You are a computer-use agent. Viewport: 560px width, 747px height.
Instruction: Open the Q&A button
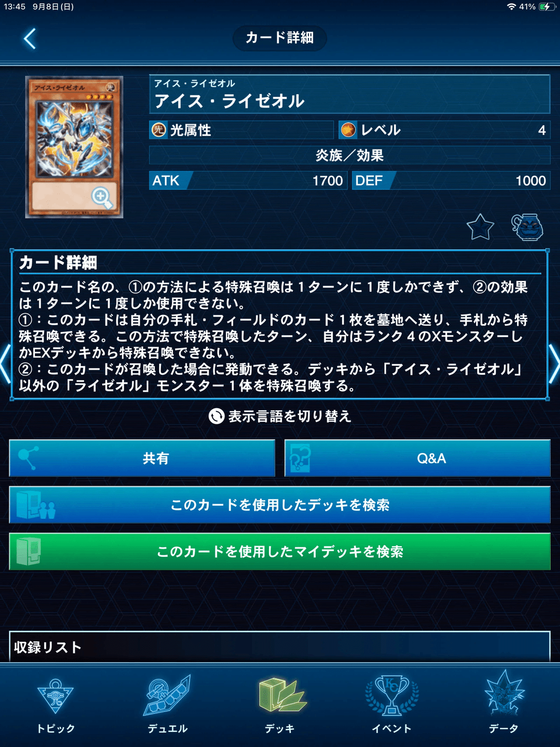coord(418,458)
